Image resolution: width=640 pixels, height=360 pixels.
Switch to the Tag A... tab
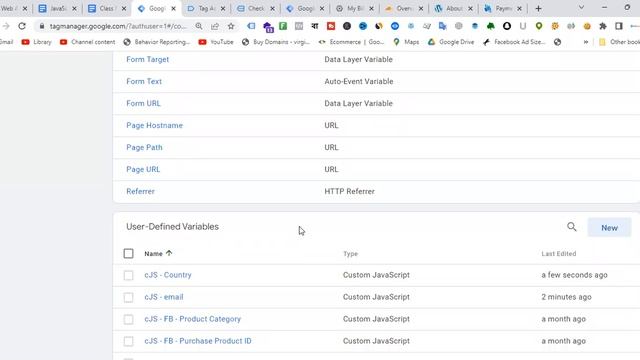click(206, 9)
